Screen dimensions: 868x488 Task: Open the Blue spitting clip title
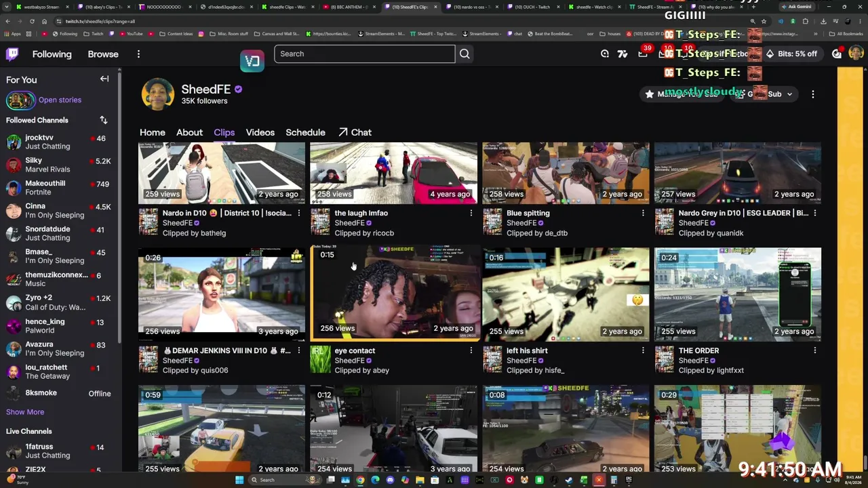(x=528, y=213)
